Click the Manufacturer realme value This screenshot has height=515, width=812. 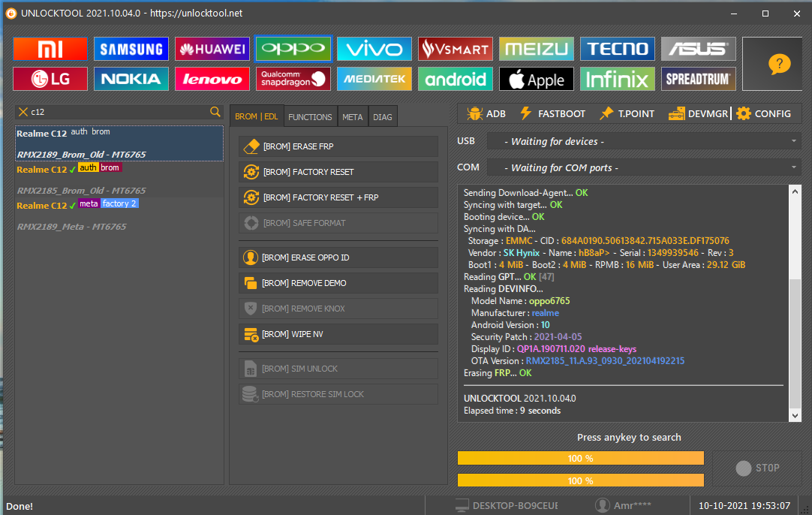pos(546,313)
